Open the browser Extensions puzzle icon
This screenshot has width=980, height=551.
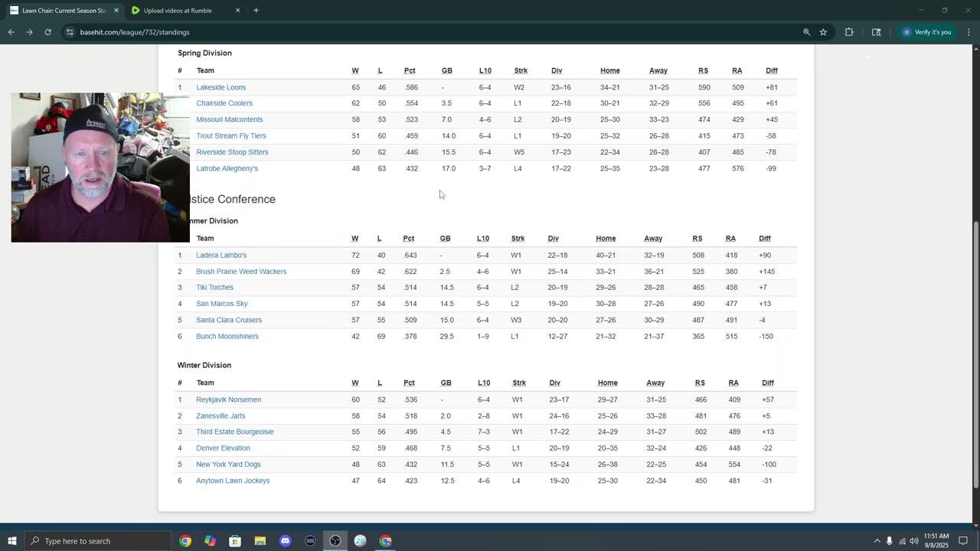[848, 32]
